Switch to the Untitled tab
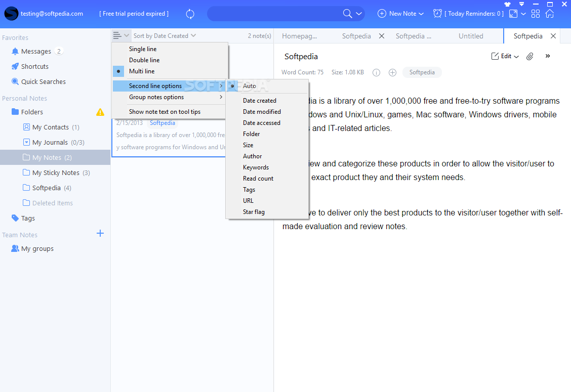This screenshot has width=571, height=392. (471, 36)
